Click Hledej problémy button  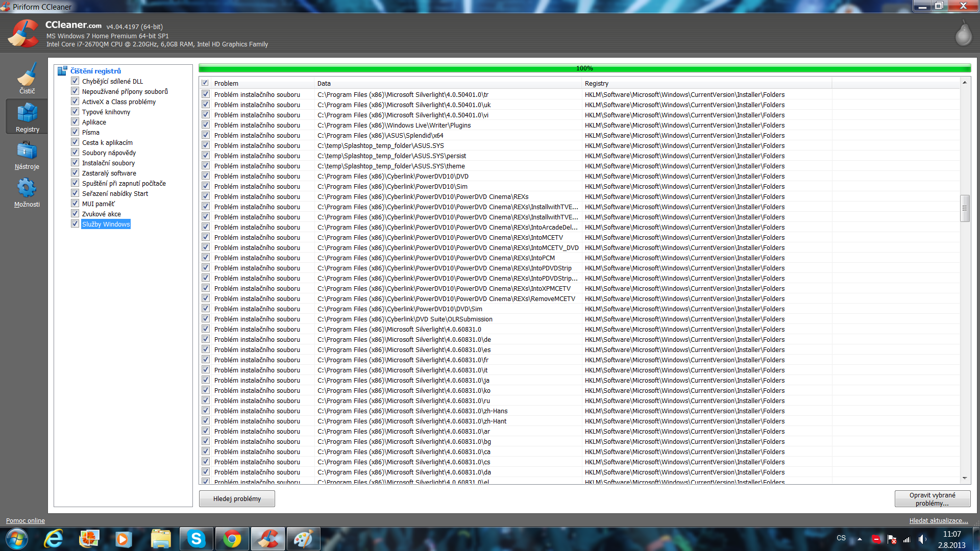tap(237, 498)
